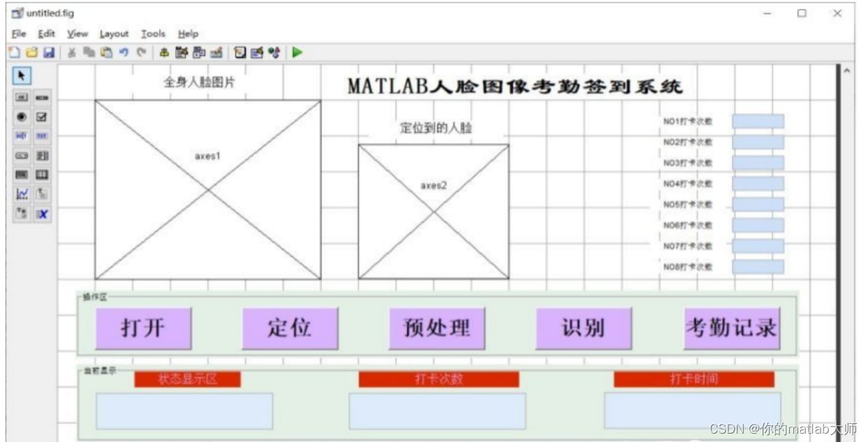Undo the last action
The image size is (868, 442).
pos(124,52)
